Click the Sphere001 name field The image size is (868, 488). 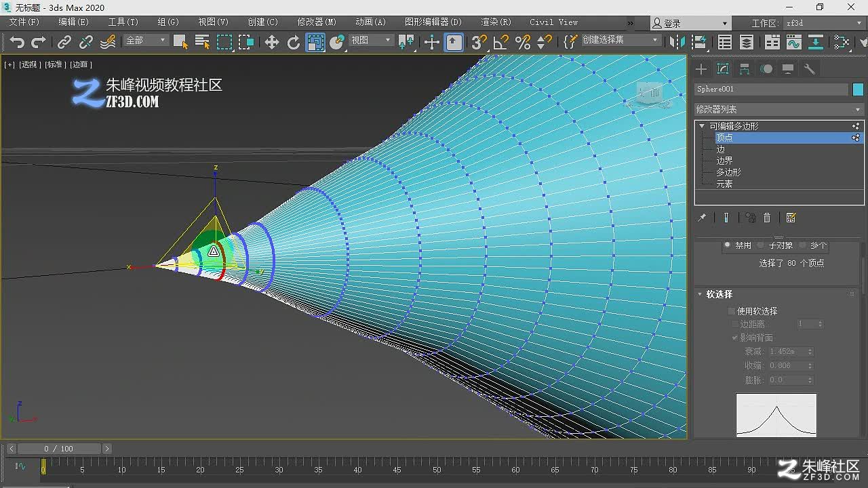(x=771, y=89)
